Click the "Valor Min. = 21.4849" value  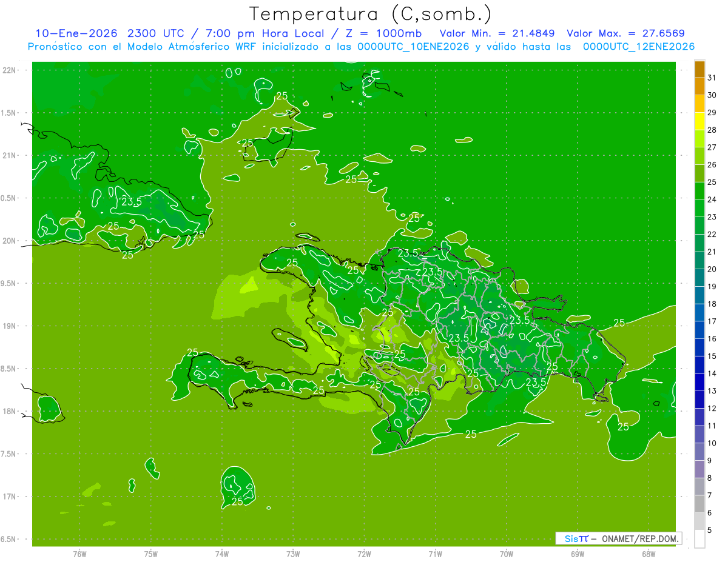pyautogui.click(x=497, y=33)
